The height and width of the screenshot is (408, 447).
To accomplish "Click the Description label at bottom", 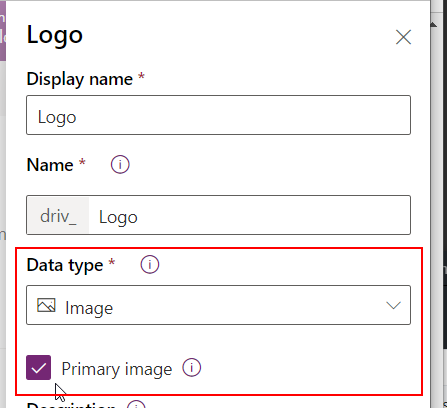I will pos(71,405).
